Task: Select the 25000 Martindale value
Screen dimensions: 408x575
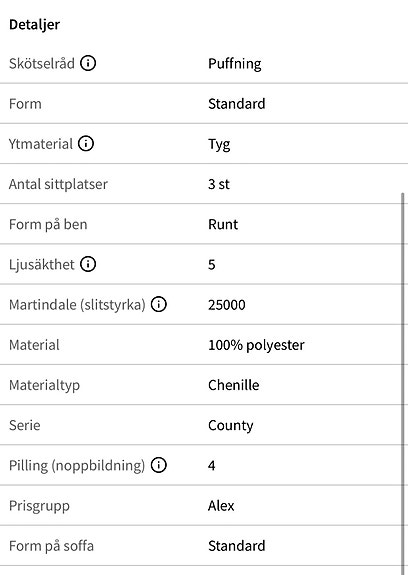Action: tap(227, 305)
